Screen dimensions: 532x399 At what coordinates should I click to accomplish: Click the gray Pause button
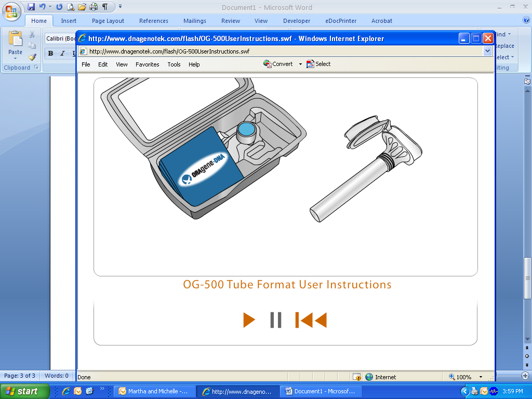pyautogui.click(x=276, y=320)
